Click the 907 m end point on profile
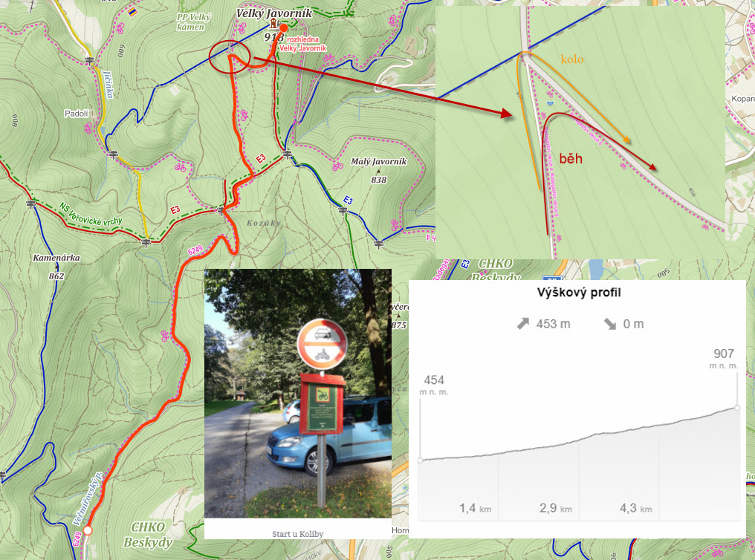Image resolution: width=755 pixels, height=560 pixels. click(x=737, y=408)
